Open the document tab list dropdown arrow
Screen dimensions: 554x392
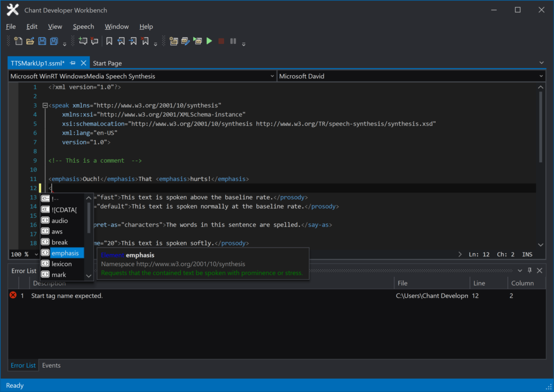tap(542, 63)
